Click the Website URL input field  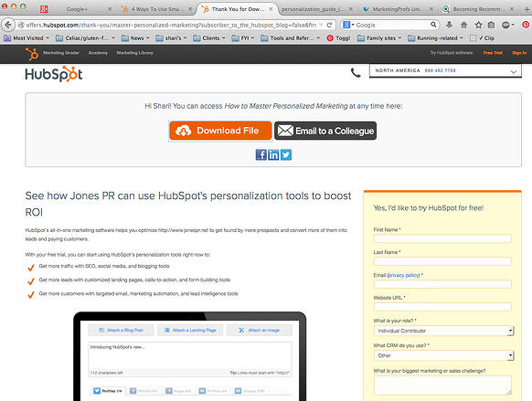pyautogui.click(x=442, y=307)
